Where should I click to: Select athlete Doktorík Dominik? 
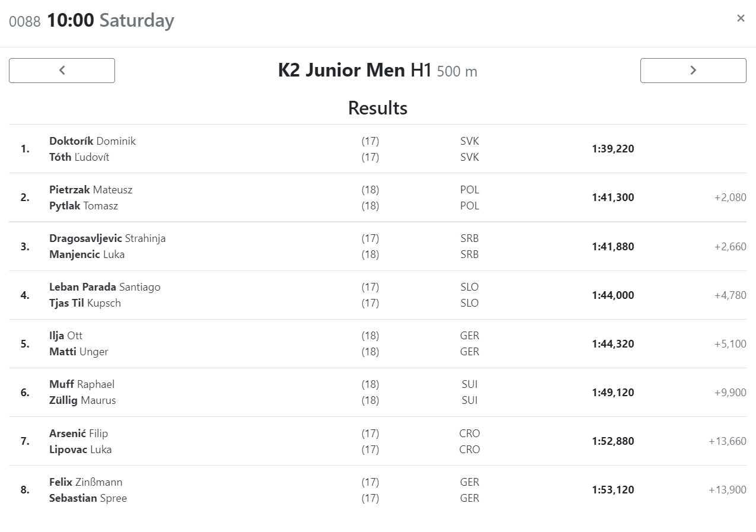(92, 141)
